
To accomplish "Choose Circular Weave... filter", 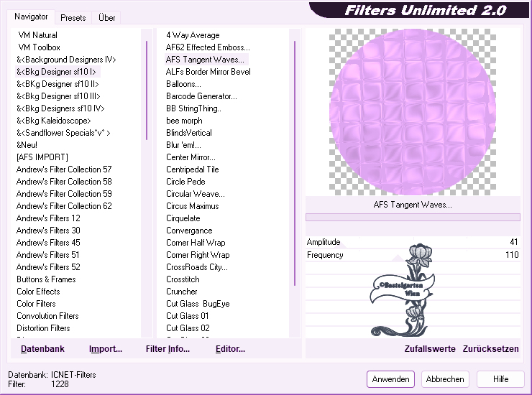I will point(196,194).
